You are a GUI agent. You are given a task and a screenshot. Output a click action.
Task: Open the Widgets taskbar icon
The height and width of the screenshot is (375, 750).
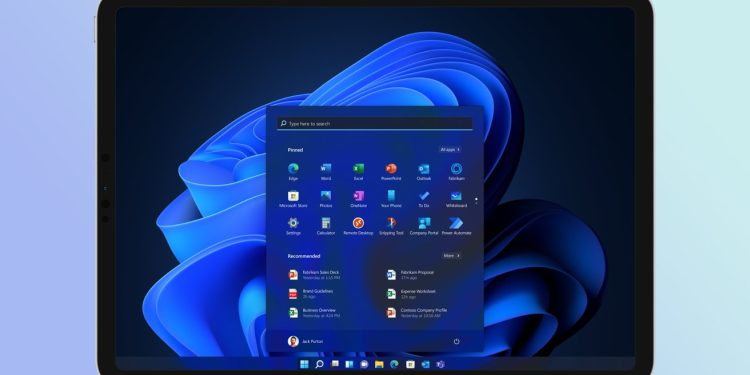click(x=349, y=364)
